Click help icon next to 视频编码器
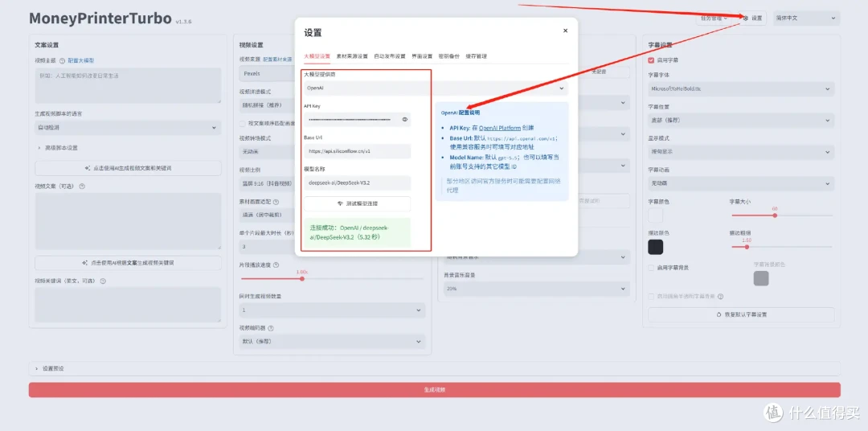This screenshot has width=868, height=431. [x=271, y=328]
